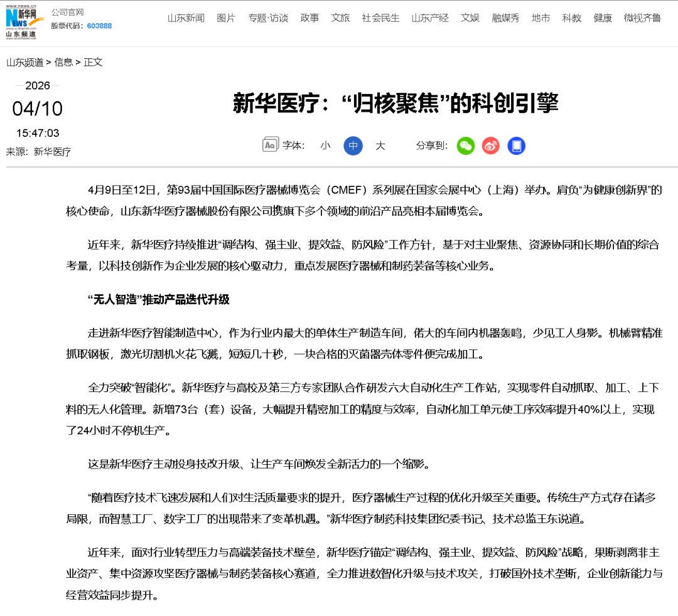Viewport: 678px width, 616px height.
Task: Click stock code 603888 link
Action: tap(99, 26)
